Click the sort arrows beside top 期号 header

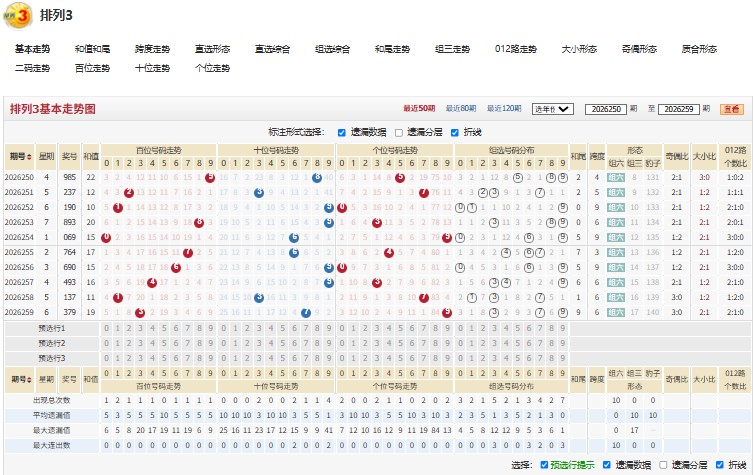30,157
